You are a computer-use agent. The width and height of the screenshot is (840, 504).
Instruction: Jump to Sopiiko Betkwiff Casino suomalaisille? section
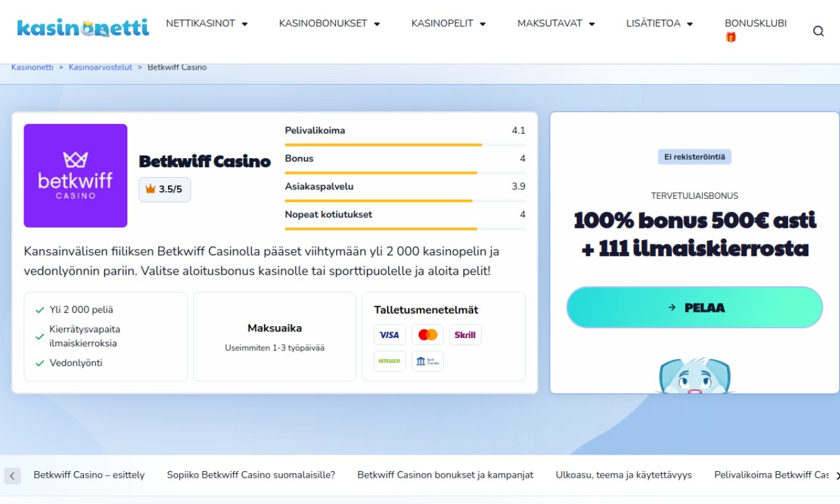point(251,474)
